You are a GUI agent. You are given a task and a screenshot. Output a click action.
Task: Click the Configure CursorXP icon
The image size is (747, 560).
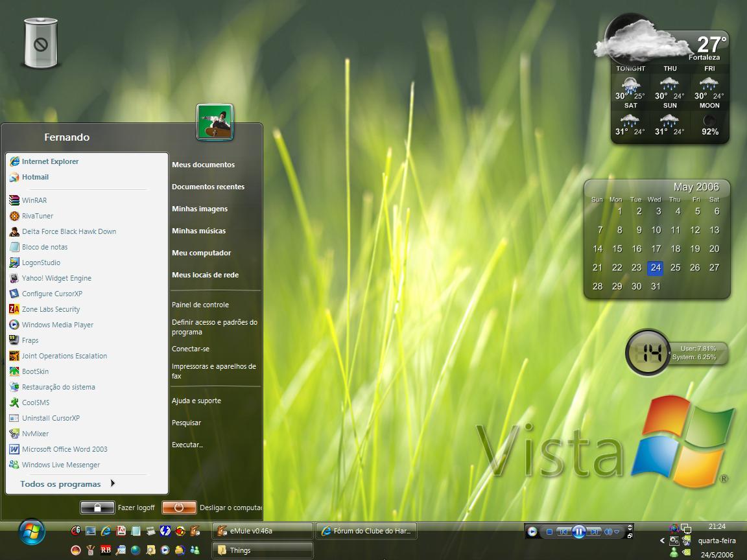tap(14, 294)
